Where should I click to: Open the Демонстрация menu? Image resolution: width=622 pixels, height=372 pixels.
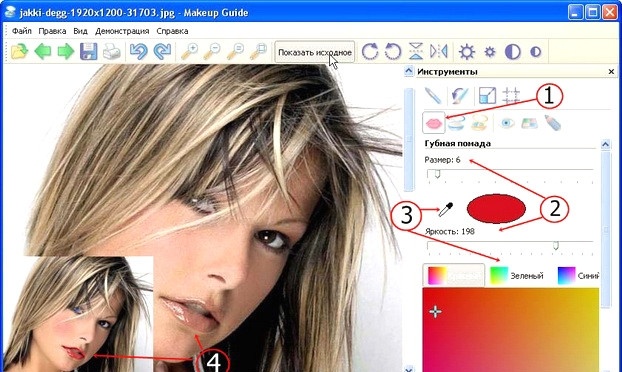tap(122, 31)
